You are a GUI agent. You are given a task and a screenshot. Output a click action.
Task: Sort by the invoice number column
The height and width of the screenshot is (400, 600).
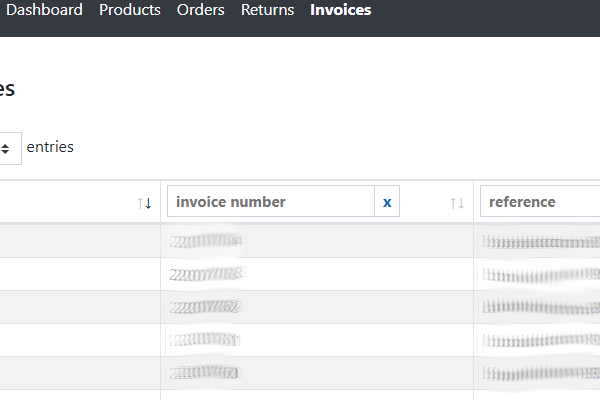tap(457, 203)
